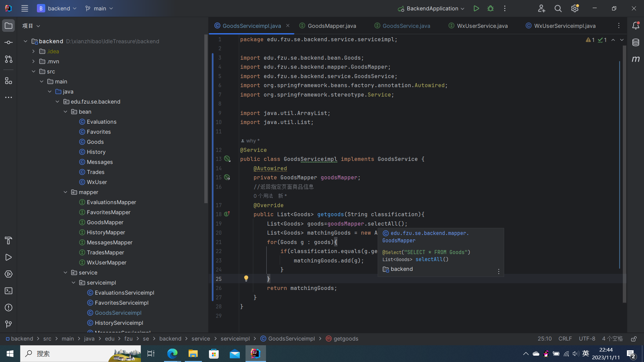Screen dimensions: 644x362
Task: Toggle the read-only lock in status bar
Action: (634, 339)
